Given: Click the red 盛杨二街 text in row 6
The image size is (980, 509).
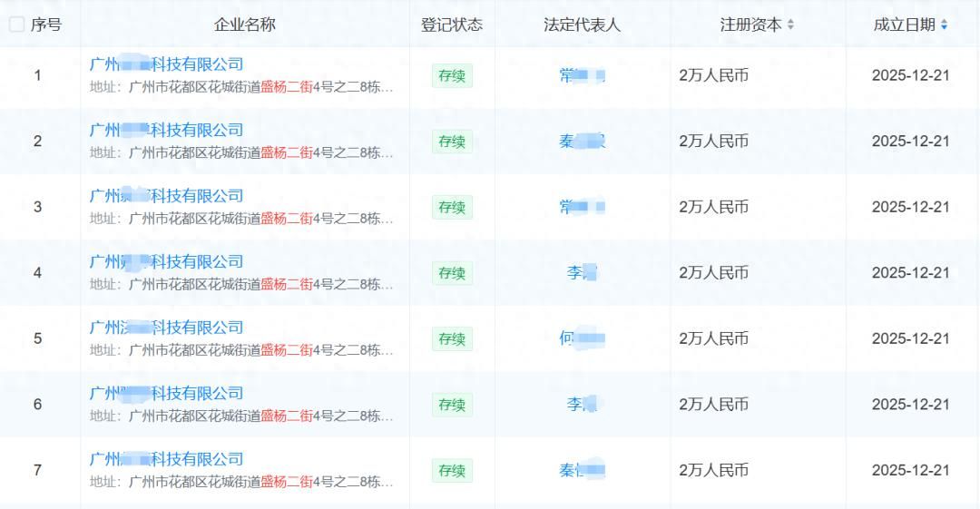Looking at the screenshot, I should tap(287, 416).
